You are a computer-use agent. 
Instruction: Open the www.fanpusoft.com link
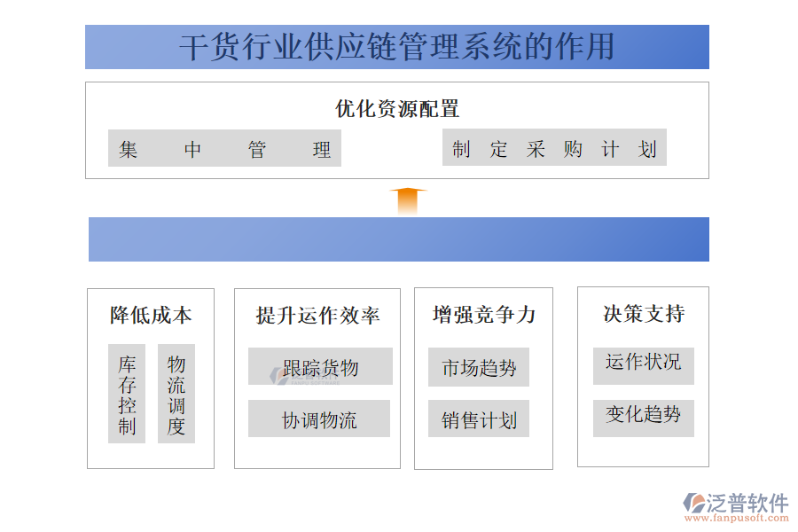(737, 518)
